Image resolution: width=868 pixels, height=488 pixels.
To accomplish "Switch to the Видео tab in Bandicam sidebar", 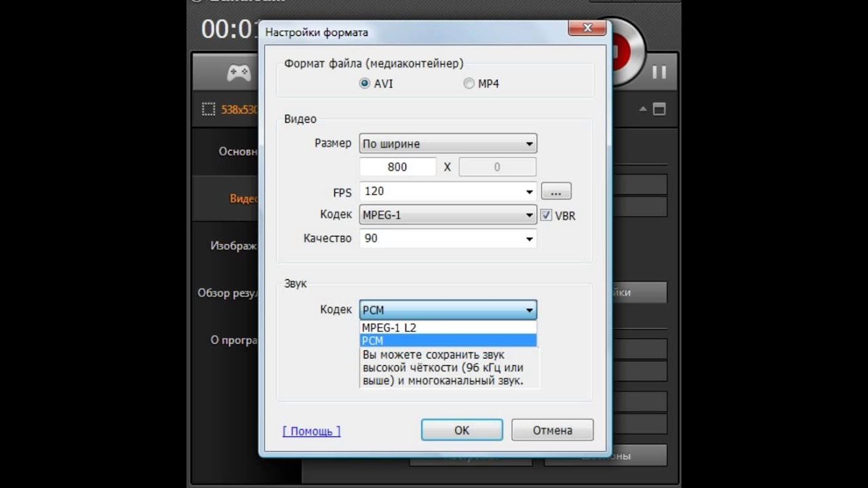I will click(226, 199).
